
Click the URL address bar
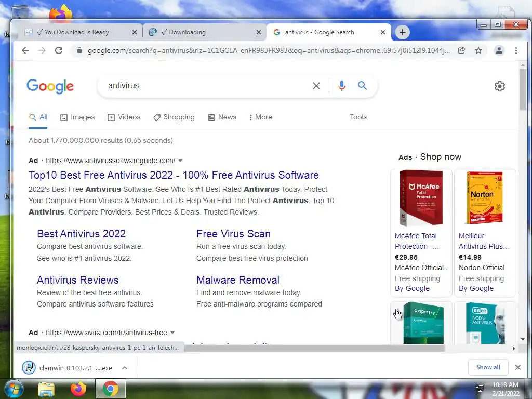pos(268,50)
